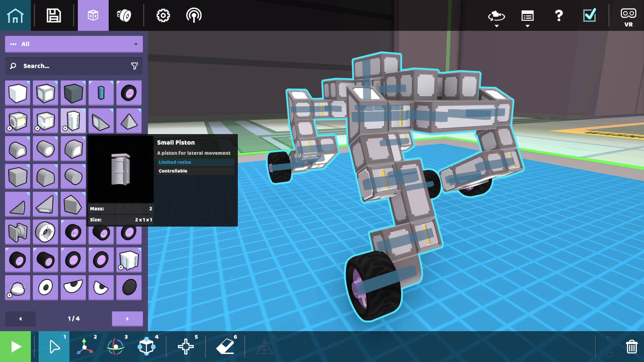
Task: Toggle VR mode
Action: [x=628, y=17]
